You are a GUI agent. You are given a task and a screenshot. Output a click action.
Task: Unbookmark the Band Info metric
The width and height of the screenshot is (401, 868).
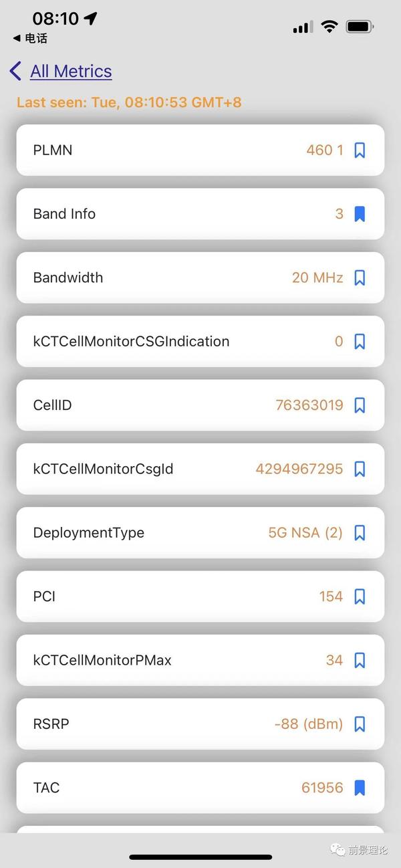[360, 214]
